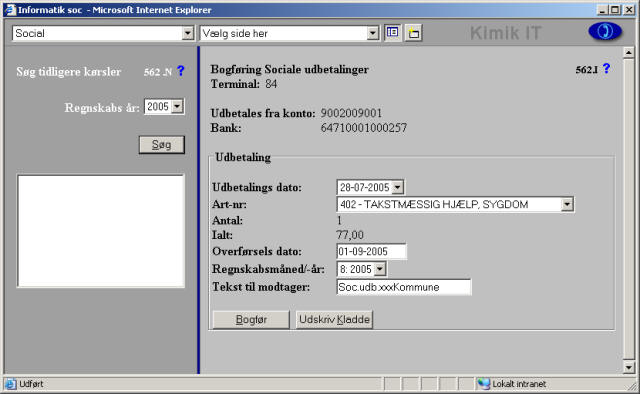Click the frame layout icon in toolbar
The image size is (640, 394).
click(x=392, y=33)
